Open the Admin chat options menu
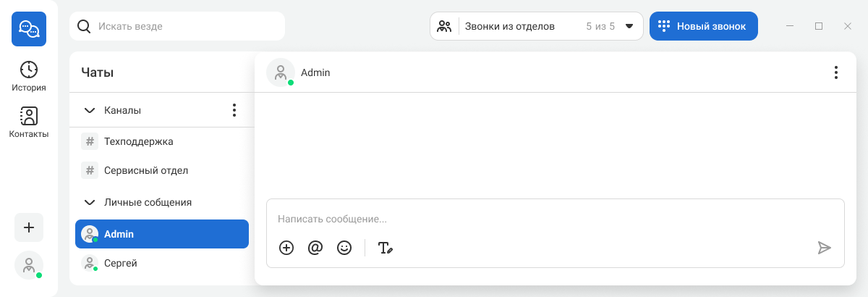The image size is (868, 297). (x=835, y=72)
